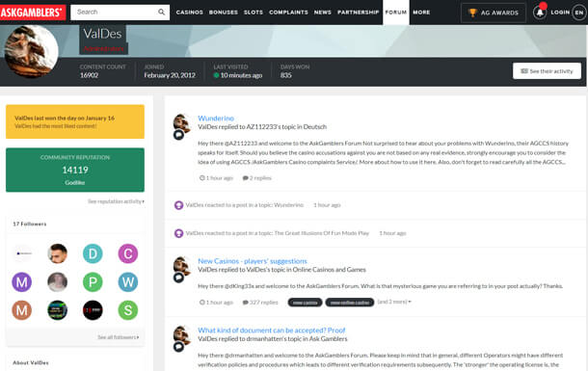The height and width of the screenshot is (371, 588).
Task: Click the green Community Reputation box
Action: click(x=75, y=170)
